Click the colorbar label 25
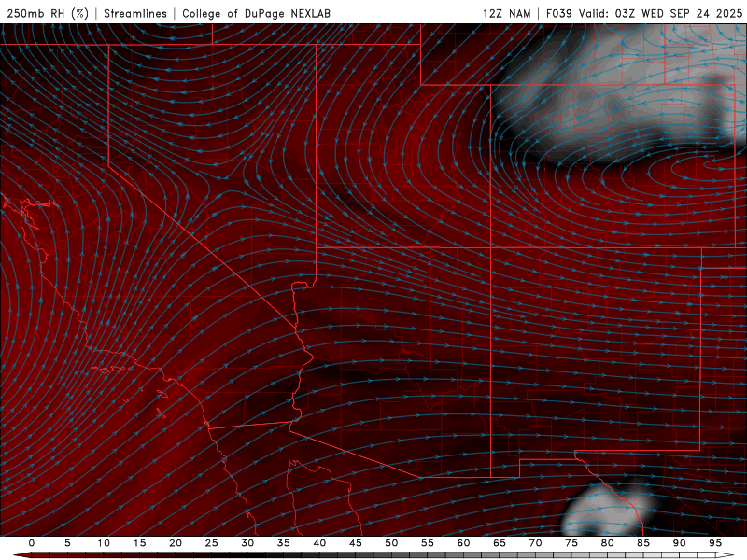This screenshot has width=747, height=560. [212, 543]
